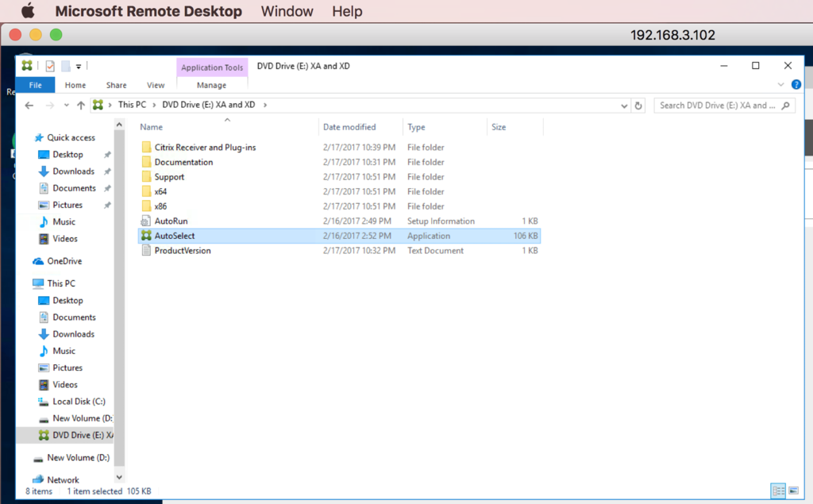
Task: Sort by the Size column header
Action: 499,127
